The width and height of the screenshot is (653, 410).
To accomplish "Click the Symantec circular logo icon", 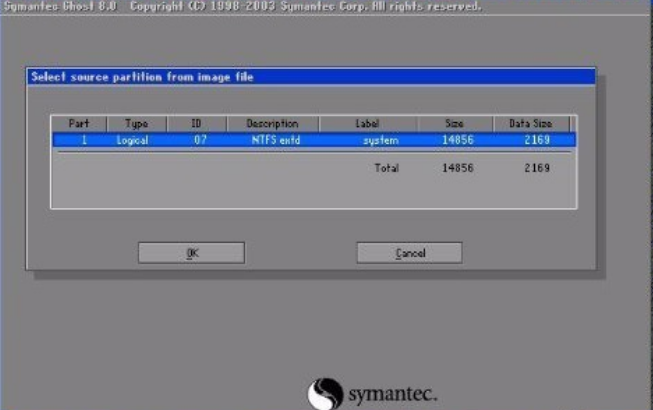I will coord(325,393).
